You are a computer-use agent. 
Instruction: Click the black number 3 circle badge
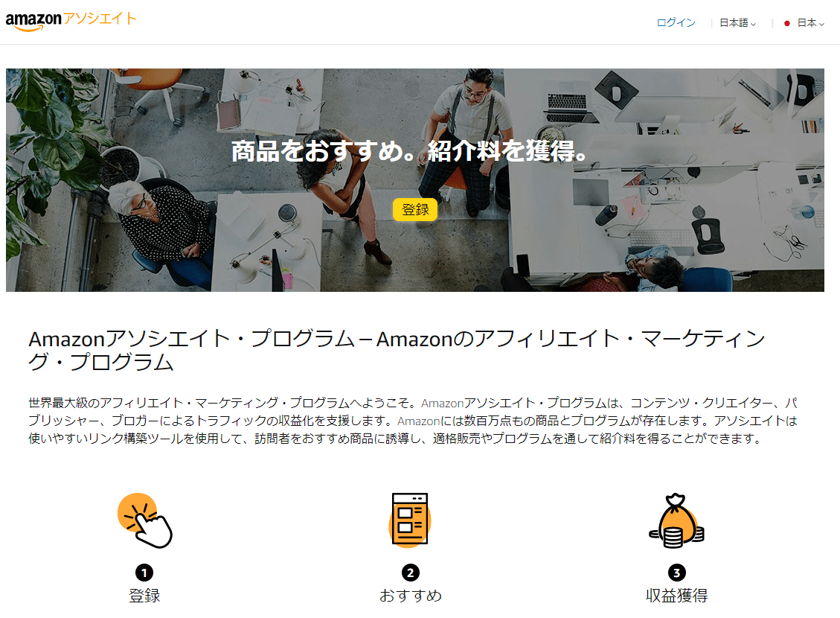676,573
